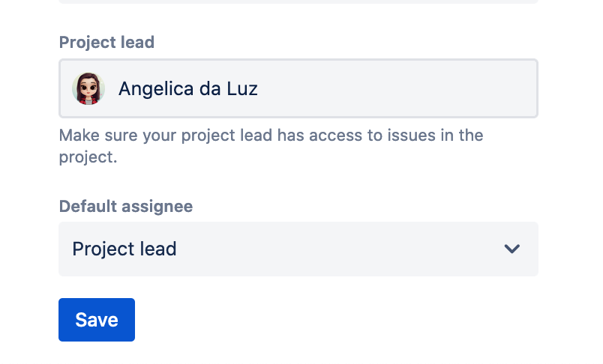Click the partially visible field at top

[298, 1]
